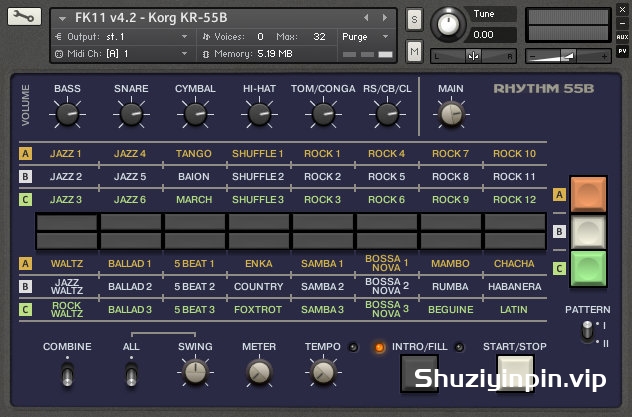Click the white B label beside JAZZ WALTZ
The width and height of the screenshot is (632, 417).
pos(25,286)
